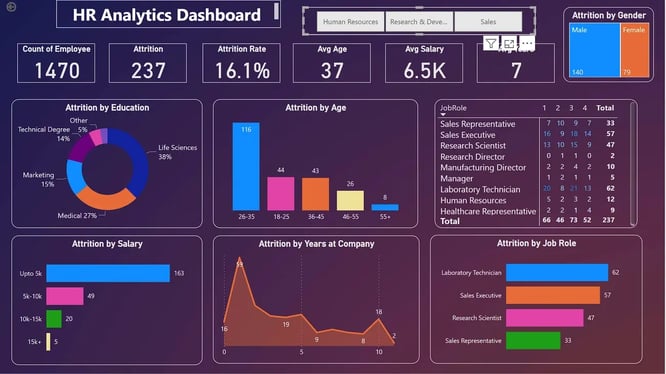Open the More options ellipsis menu

(527, 43)
